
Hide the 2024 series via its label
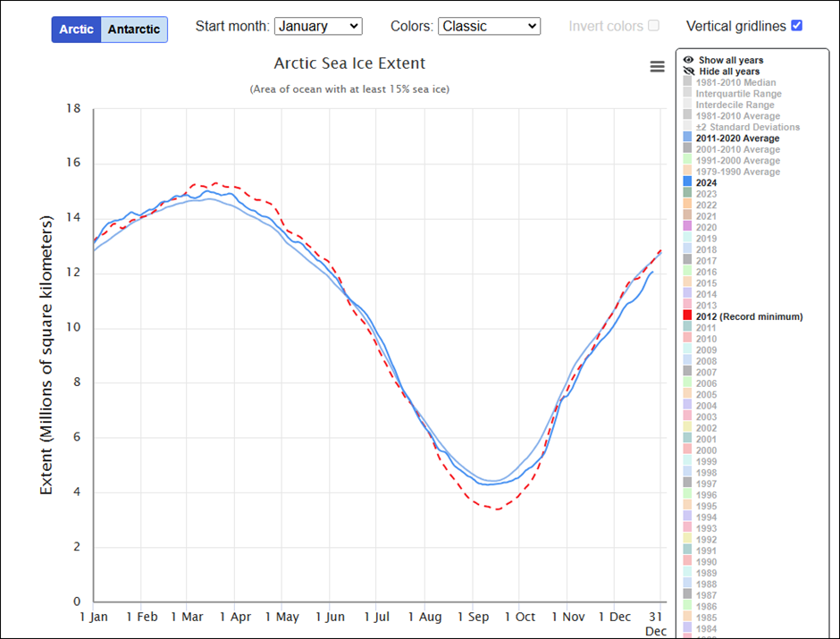706,182
